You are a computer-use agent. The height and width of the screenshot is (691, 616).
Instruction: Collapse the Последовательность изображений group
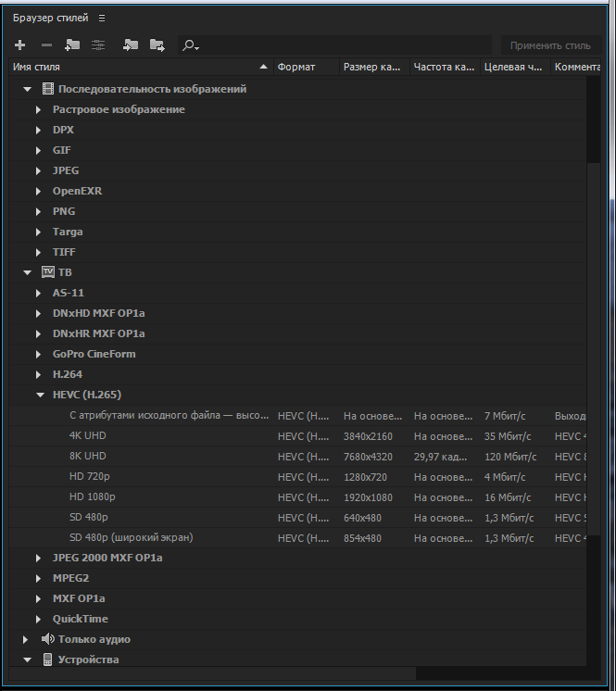[x=27, y=89]
